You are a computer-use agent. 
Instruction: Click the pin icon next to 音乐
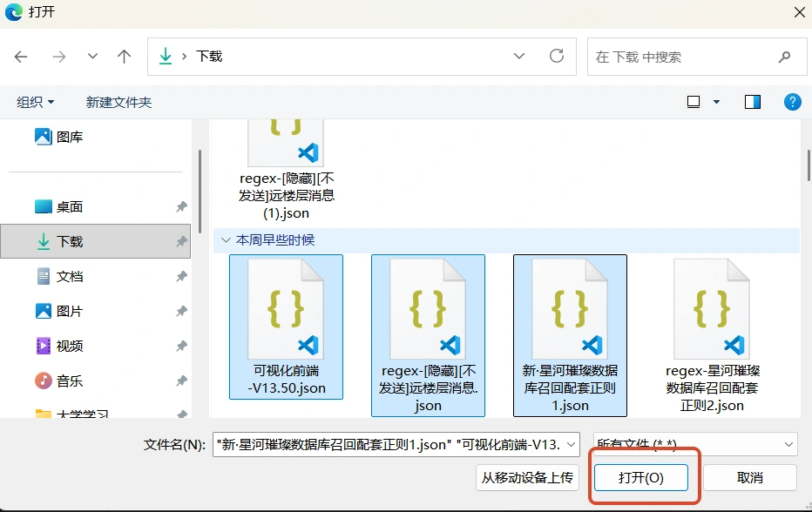[x=181, y=381]
